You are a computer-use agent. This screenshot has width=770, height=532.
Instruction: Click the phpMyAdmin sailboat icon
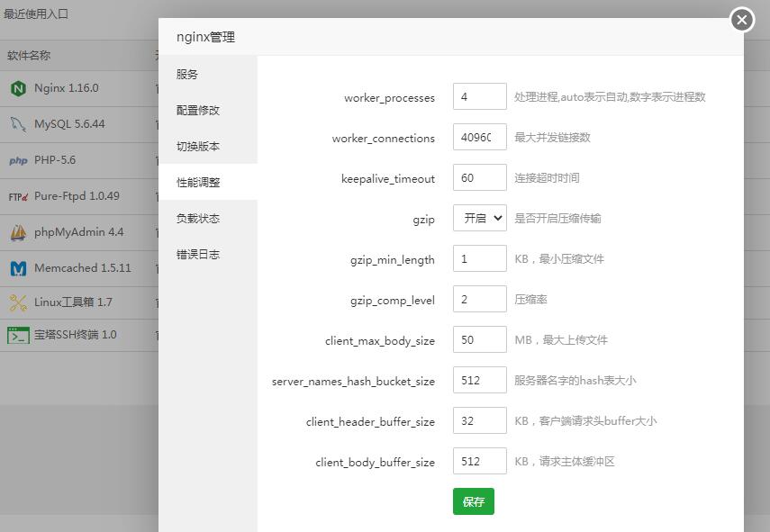(18, 232)
